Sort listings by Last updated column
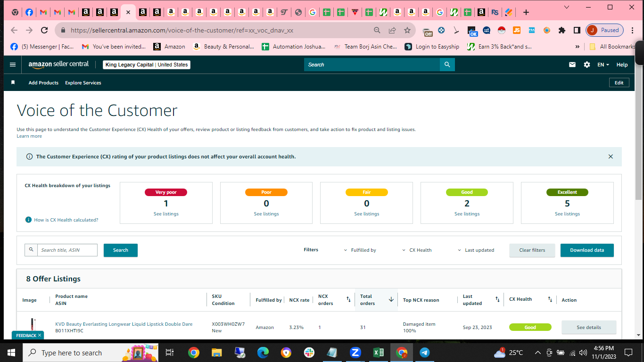644x362 pixels. [497, 299]
